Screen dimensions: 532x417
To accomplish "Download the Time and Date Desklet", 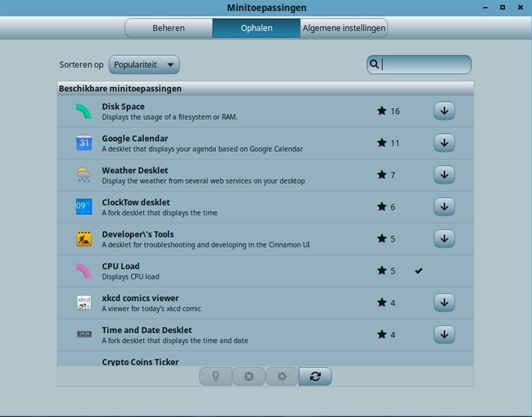I will pyautogui.click(x=444, y=335).
